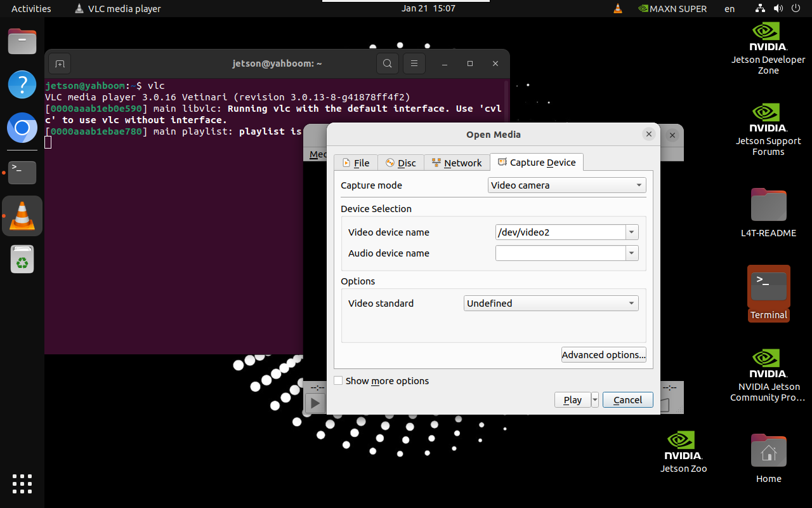Click the 'Video standard' label
The image size is (812, 508).
(381, 304)
